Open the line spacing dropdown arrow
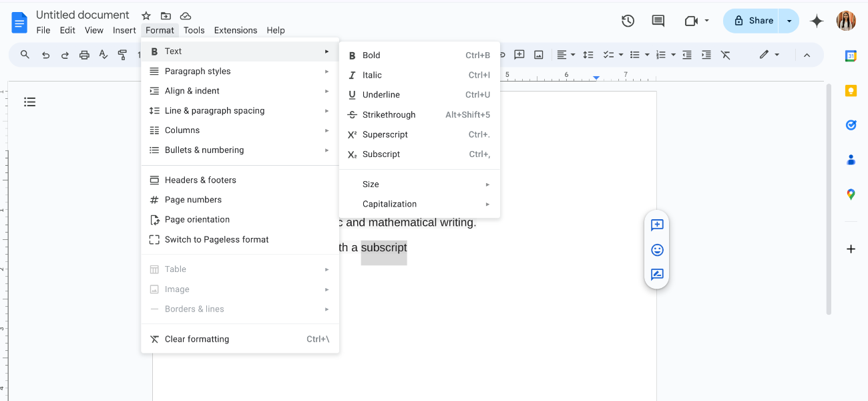Viewport: 868px width, 401px height. (x=588, y=55)
